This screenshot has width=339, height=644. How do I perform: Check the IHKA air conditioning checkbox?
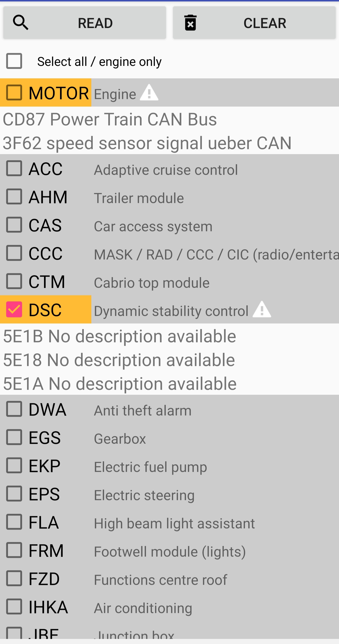14,607
